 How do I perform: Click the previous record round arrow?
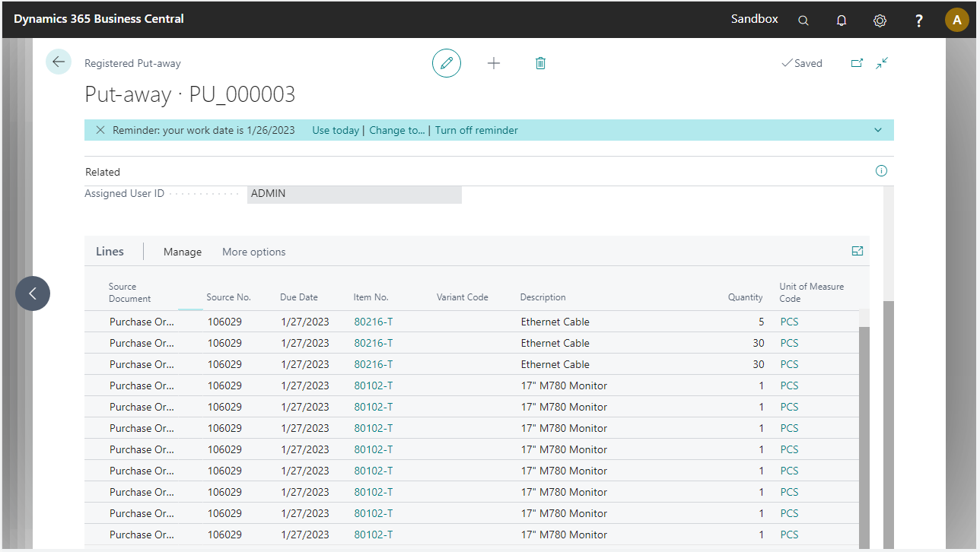coord(33,293)
